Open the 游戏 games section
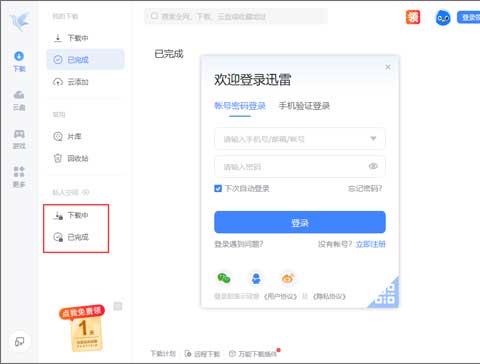The width and height of the screenshot is (480, 364). pos(19,139)
